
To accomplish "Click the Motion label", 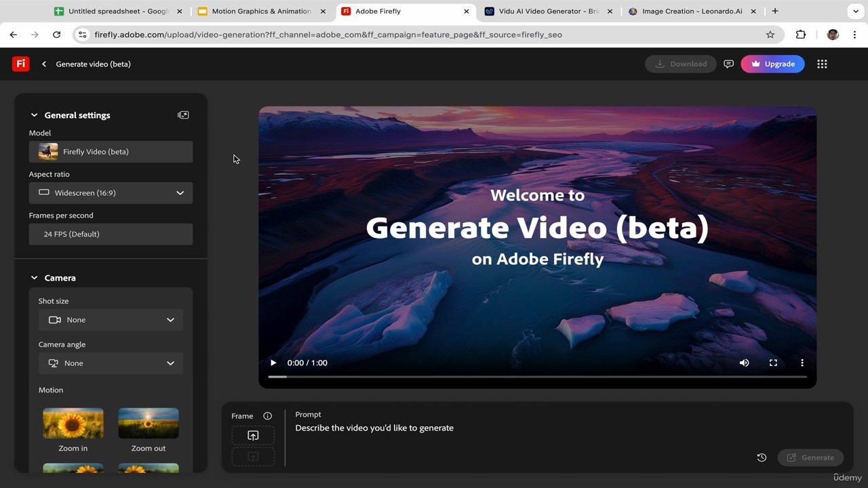I will (x=51, y=390).
